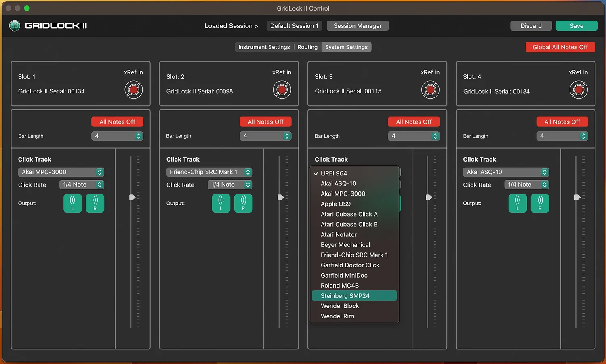The image size is (606, 364).
Task: Click the xRef in indicator for Slot 2
Action: (282, 90)
